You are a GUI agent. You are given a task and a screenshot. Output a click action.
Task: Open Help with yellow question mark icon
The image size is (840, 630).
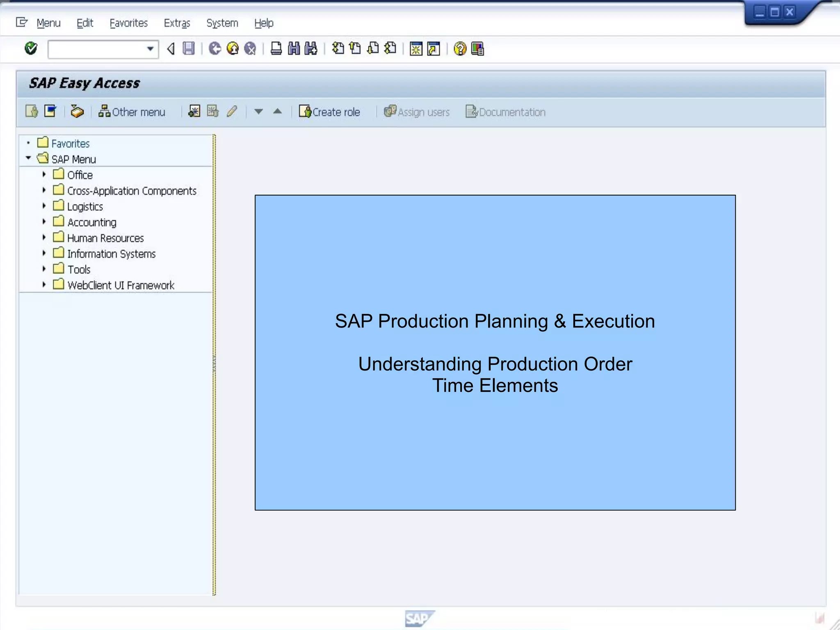(460, 49)
